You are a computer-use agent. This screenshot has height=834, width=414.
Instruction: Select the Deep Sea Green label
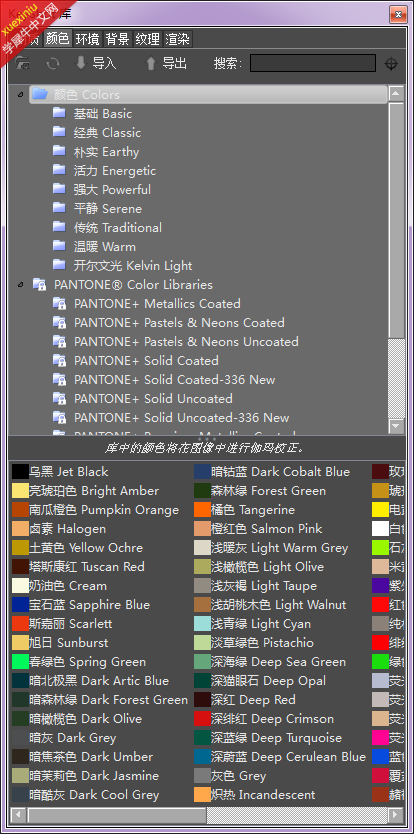coord(278,662)
